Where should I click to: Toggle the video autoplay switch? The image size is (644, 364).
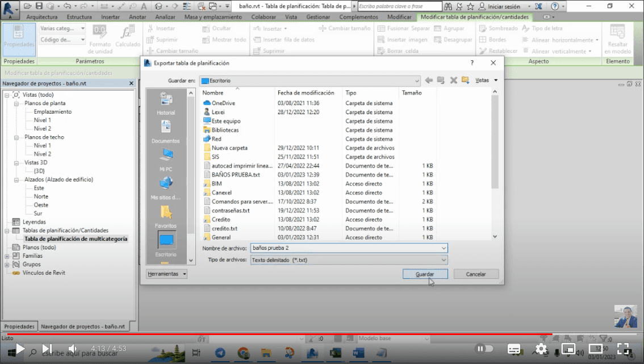click(484, 349)
